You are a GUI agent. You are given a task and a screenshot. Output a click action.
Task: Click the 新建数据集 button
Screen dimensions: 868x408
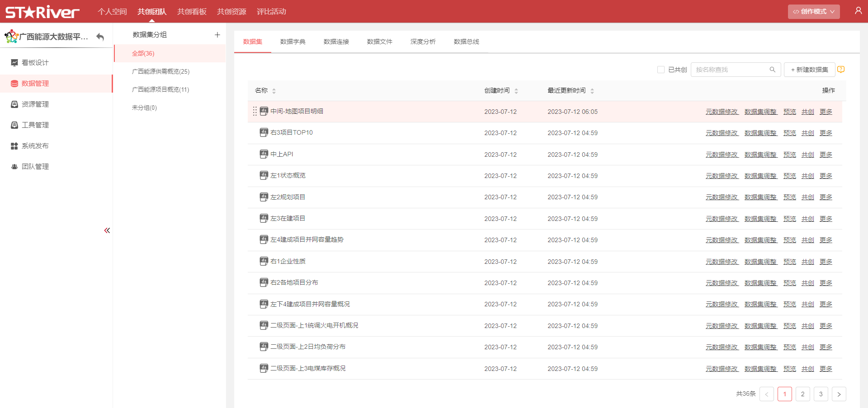[x=809, y=70]
